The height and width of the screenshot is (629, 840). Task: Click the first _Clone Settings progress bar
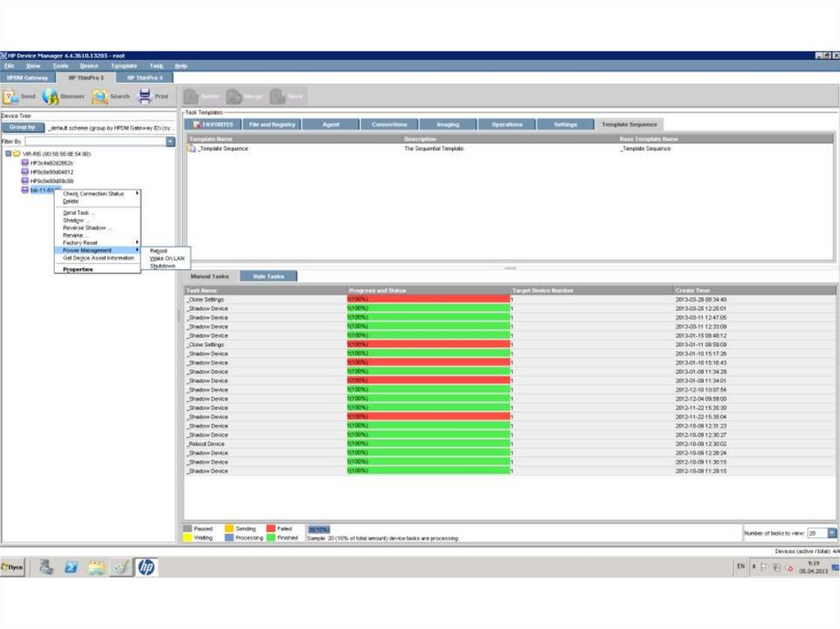click(428, 299)
